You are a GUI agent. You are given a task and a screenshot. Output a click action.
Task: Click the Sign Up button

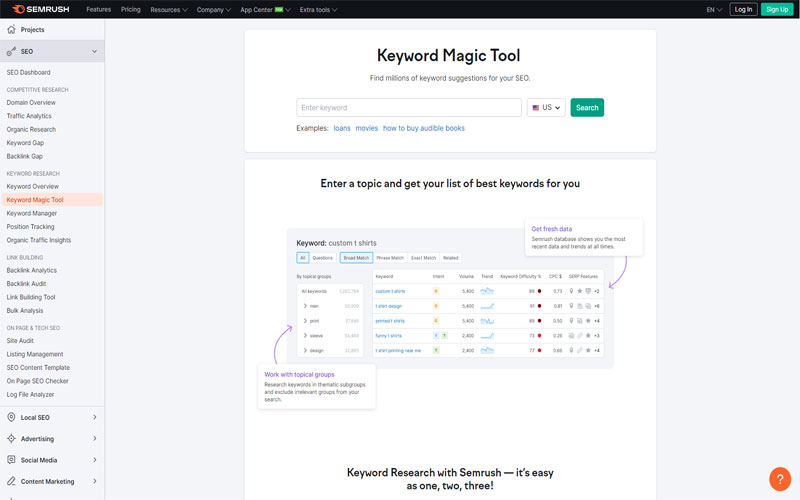777,9
